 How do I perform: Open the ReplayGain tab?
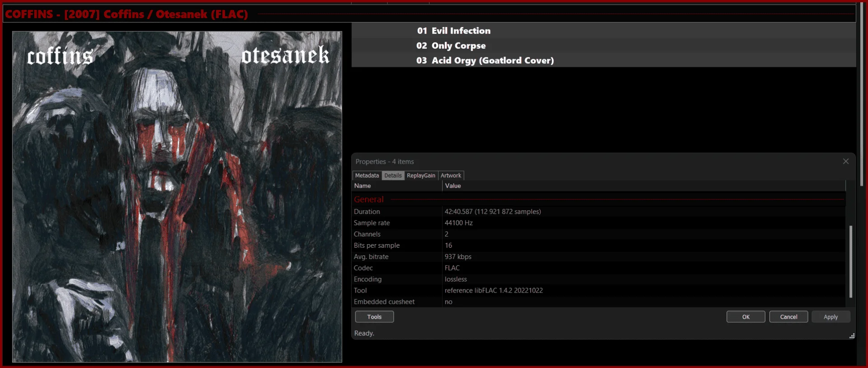(421, 175)
